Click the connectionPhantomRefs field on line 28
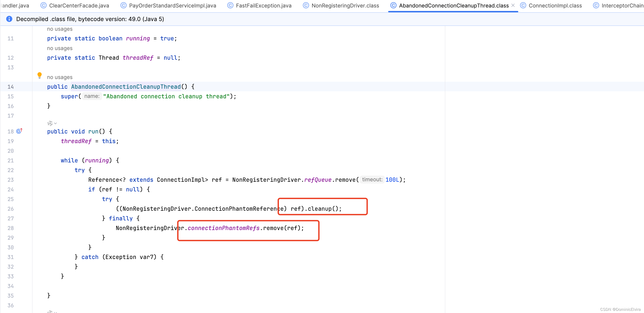644x313 pixels. 224,228
